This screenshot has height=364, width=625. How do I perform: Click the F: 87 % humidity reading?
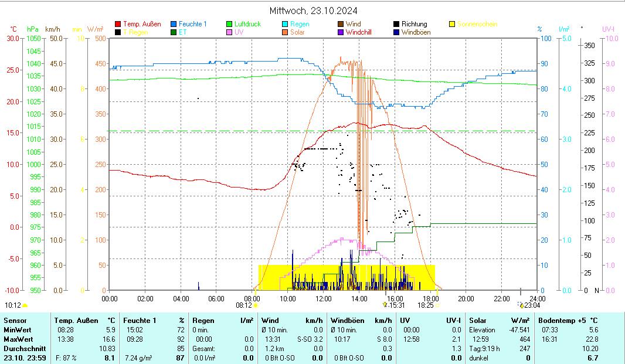click(x=66, y=358)
